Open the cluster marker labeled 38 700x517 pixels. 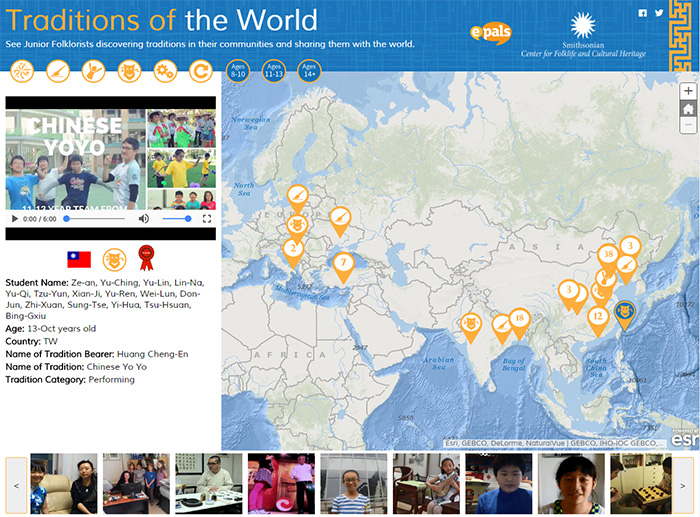(608, 257)
